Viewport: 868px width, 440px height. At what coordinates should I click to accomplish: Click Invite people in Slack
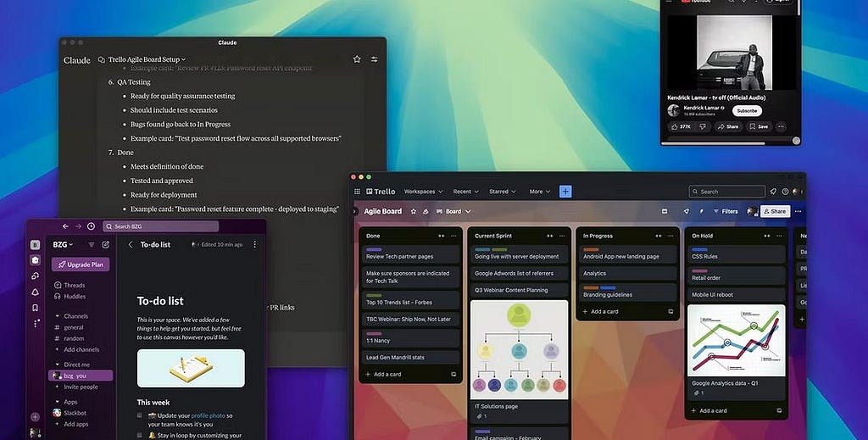(x=75, y=387)
